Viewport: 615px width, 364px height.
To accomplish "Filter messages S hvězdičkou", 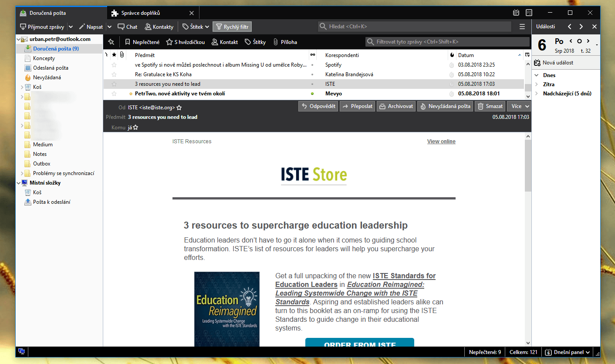I will click(x=186, y=42).
